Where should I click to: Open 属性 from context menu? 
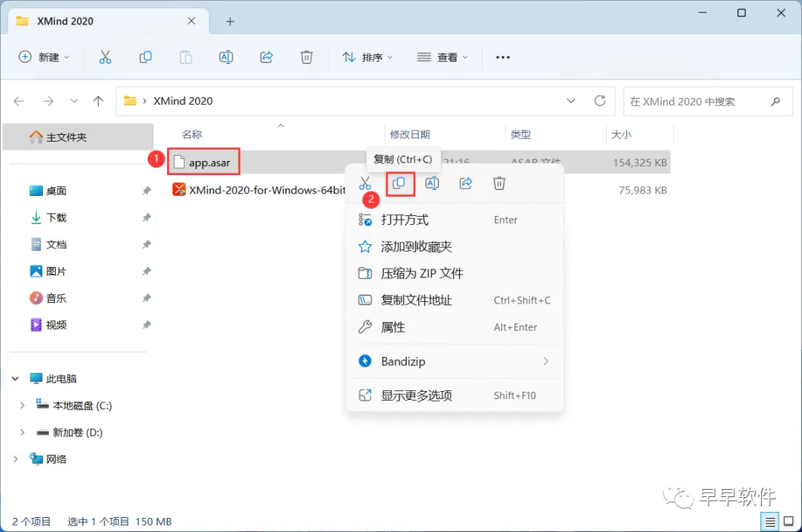pyautogui.click(x=454, y=327)
